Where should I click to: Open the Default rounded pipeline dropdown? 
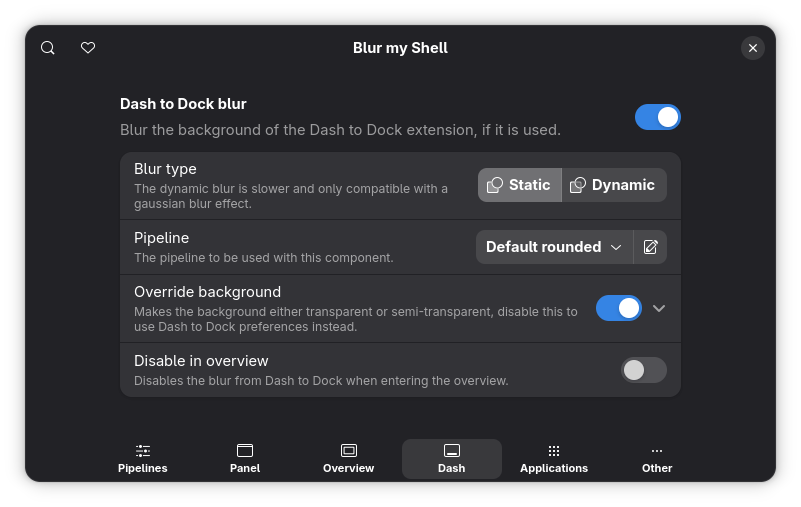554,247
